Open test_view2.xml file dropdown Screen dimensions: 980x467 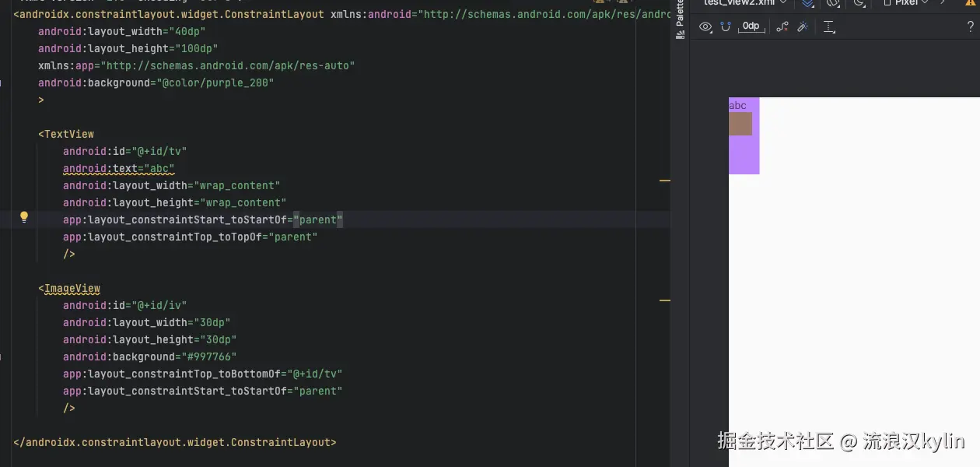coord(745,3)
